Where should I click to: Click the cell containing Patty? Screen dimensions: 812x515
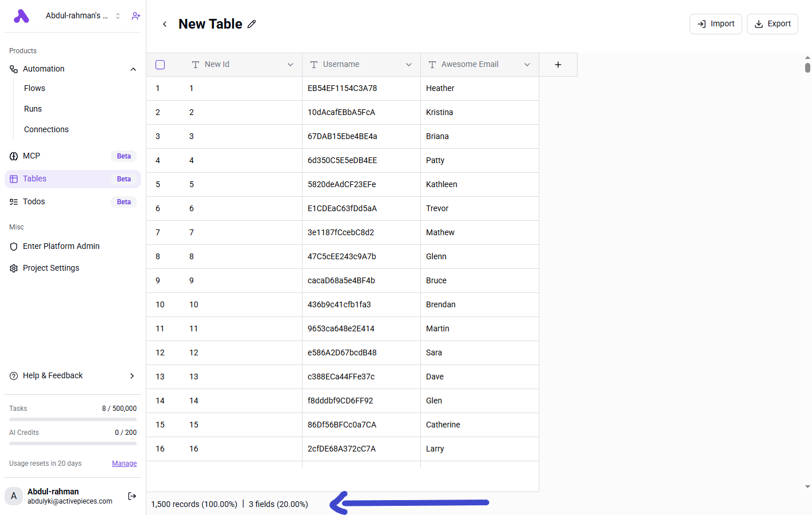(480, 160)
